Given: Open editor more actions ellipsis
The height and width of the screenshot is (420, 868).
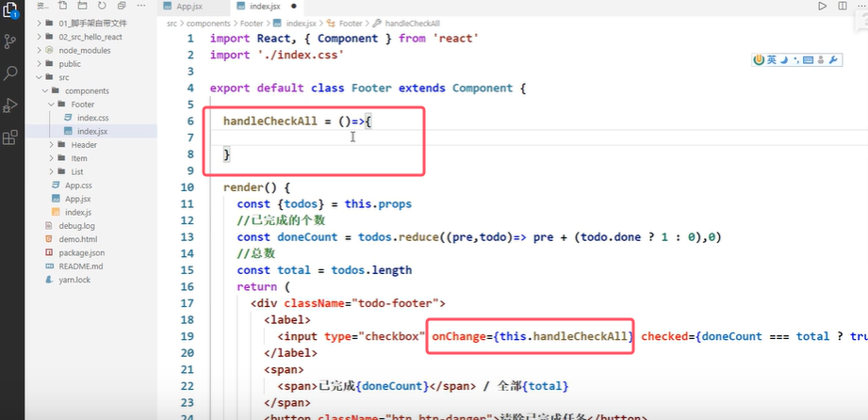Looking at the screenshot, I should (x=860, y=6).
